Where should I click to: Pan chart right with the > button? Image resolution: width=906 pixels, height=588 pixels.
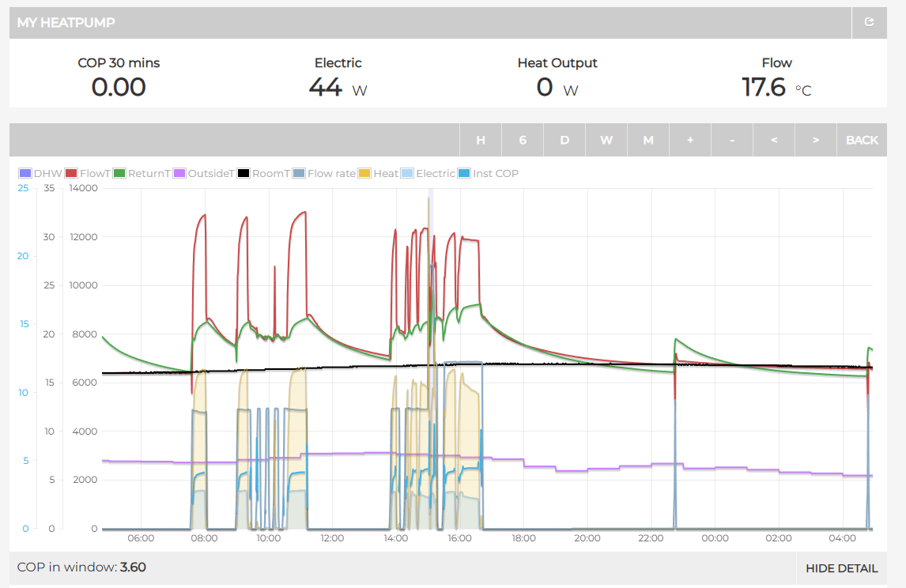coord(816,140)
